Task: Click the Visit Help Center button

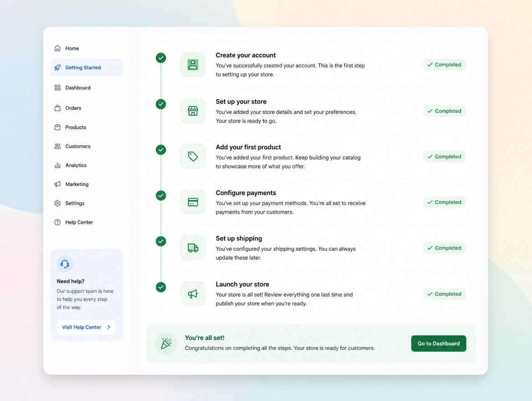Action: tap(86, 327)
